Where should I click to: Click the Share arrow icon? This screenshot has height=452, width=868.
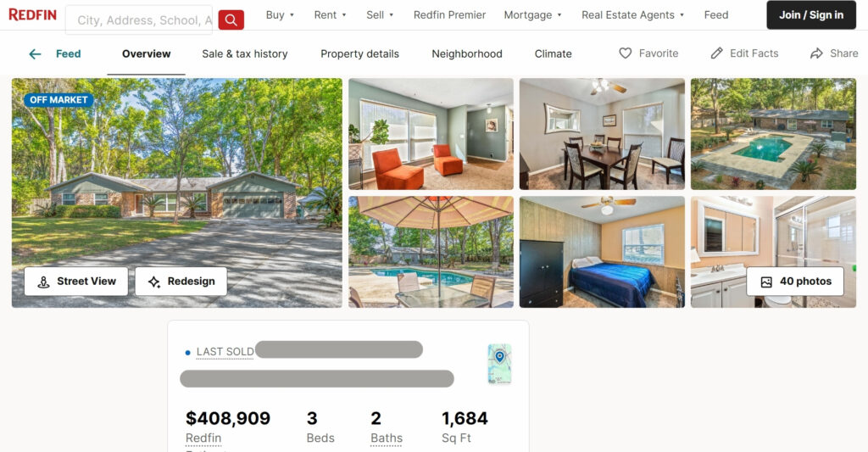point(816,53)
